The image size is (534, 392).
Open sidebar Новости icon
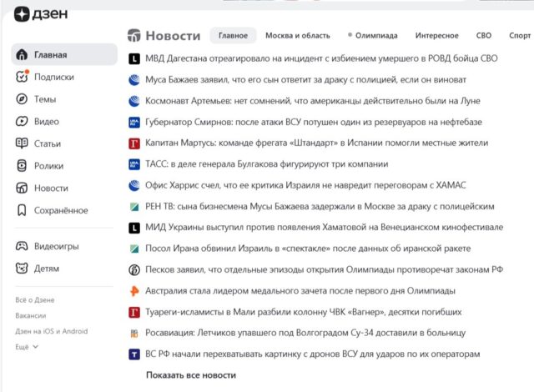click(22, 188)
